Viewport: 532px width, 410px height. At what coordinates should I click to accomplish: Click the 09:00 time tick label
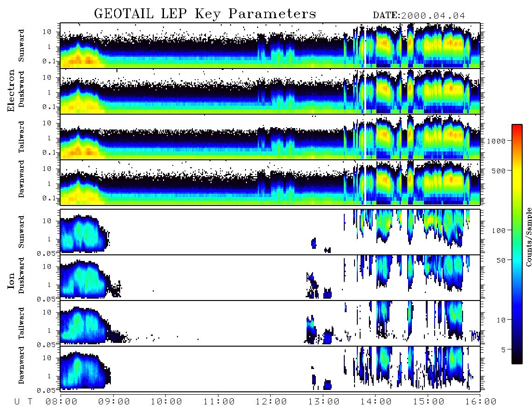[x=114, y=402]
